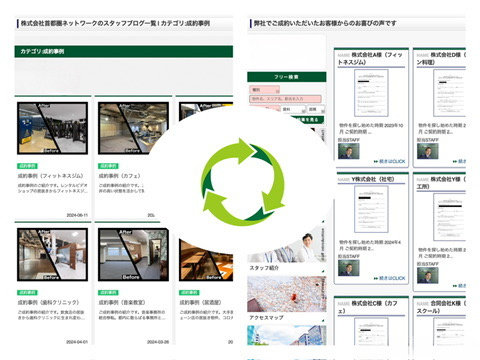
Task: Click staff photo in 株式会社D様 card
Action: pyautogui.click(x=428, y=151)
